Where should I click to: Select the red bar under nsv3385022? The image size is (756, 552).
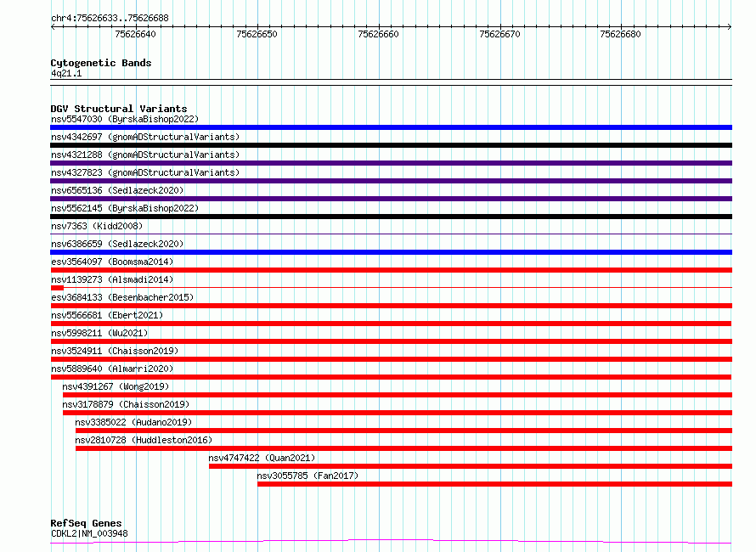click(x=404, y=431)
